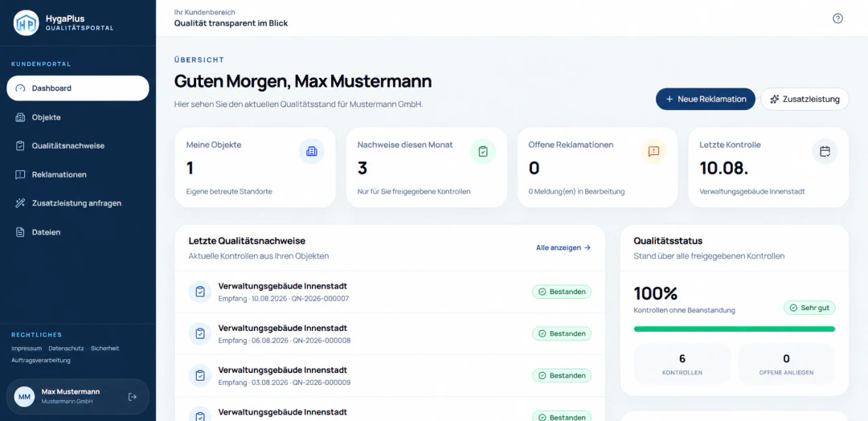
Task: Click the 100% quality value
Action: click(x=656, y=293)
